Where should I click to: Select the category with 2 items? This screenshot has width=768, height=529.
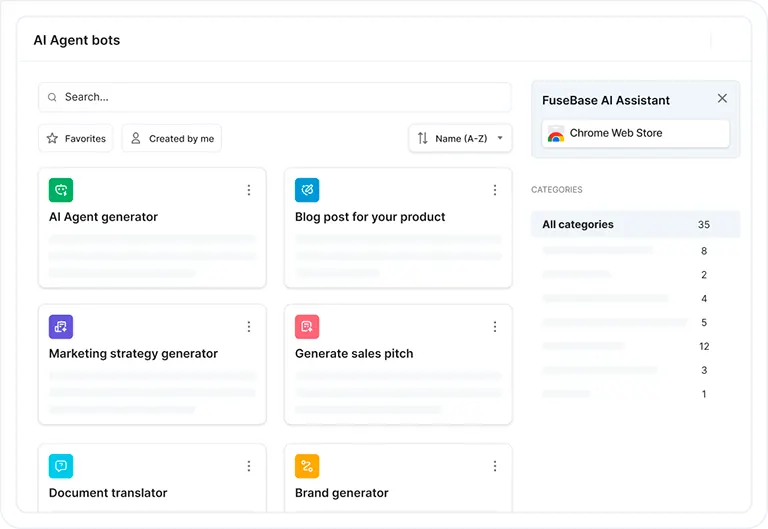(x=636, y=275)
